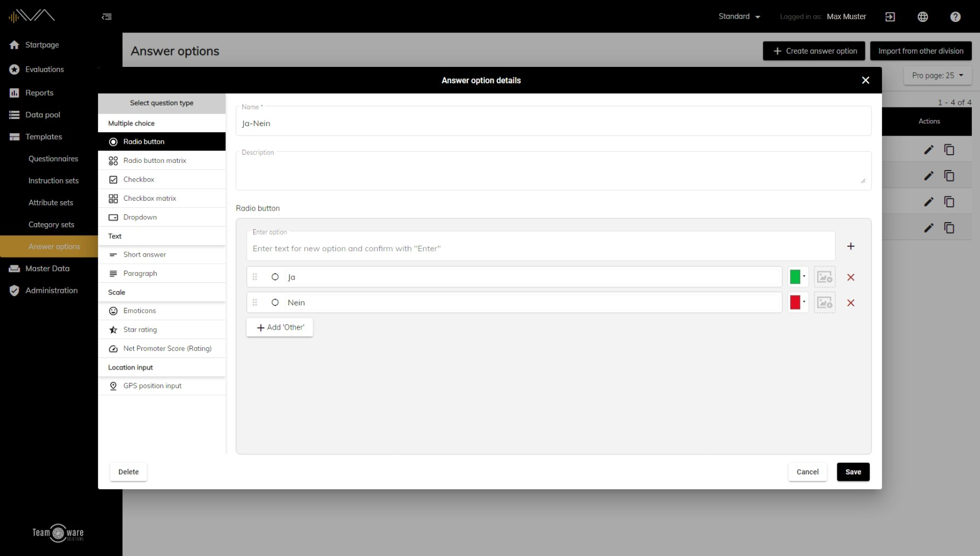Click the Add 'Other' button
980x556 pixels.
coord(280,327)
